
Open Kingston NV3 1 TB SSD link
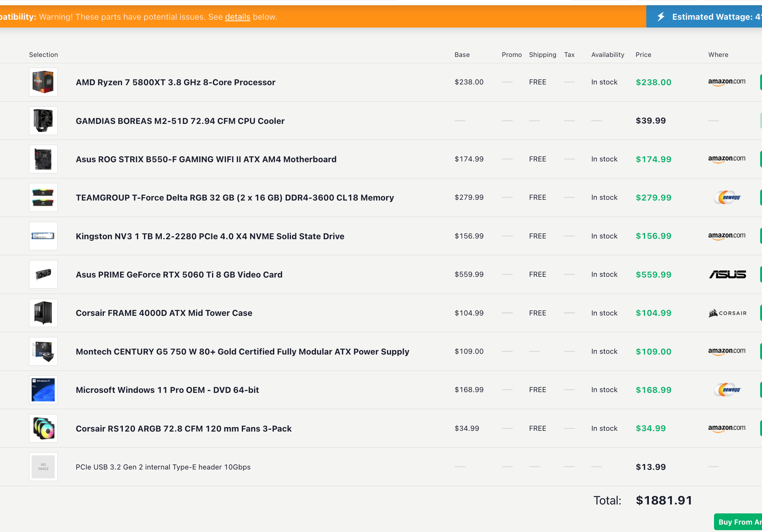click(x=210, y=236)
